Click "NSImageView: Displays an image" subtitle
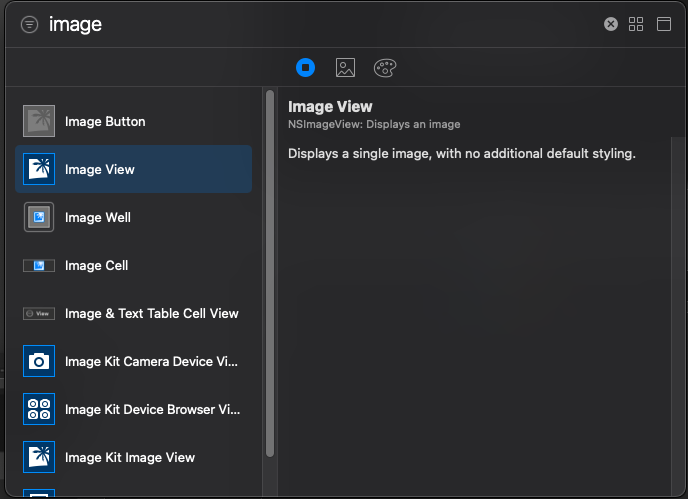 pyautogui.click(x=374, y=124)
